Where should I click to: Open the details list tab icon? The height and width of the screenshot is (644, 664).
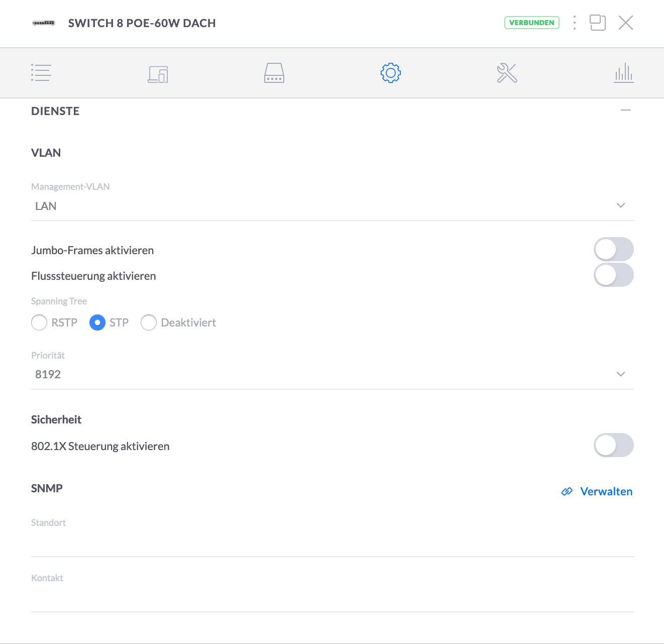41,73
